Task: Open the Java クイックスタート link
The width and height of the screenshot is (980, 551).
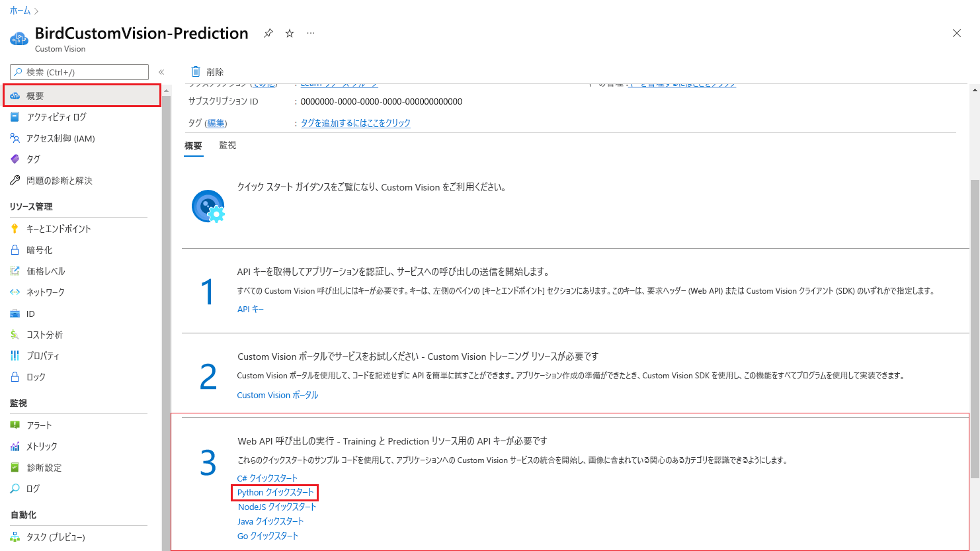Action: [x=270, y=522]
